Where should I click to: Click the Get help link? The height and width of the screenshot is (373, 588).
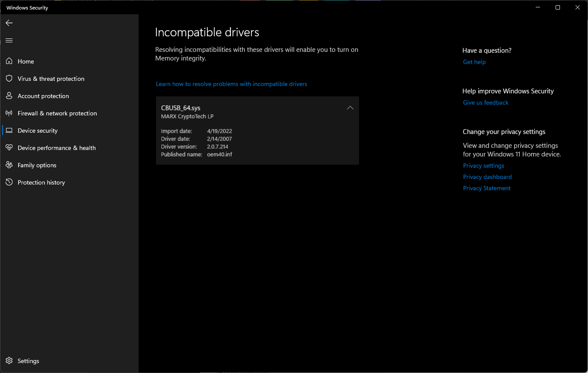[x=474, y=61]
